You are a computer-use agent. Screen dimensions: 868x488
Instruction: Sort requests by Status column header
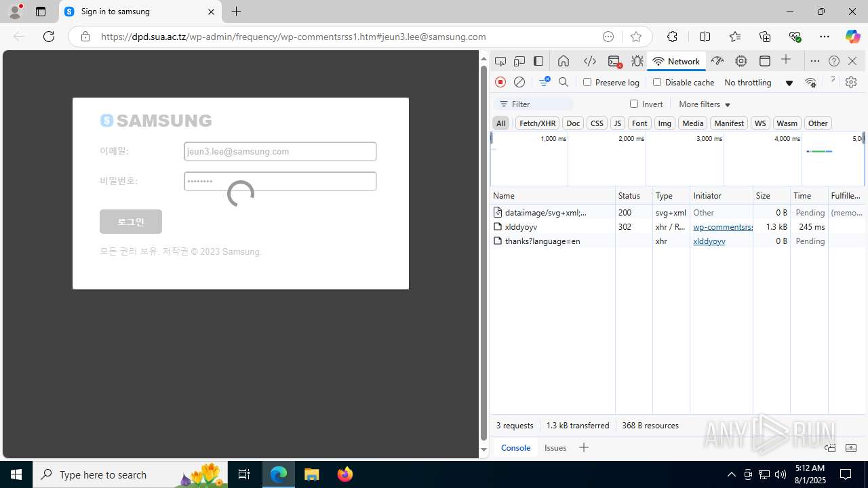tap(633, 195)
